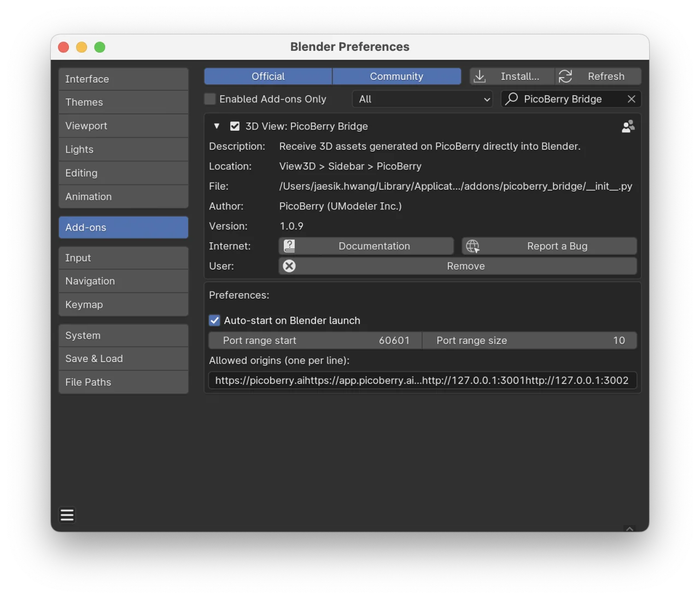
Task: Click the '3D View: PicoBerry Bridge' title
Action: pos(307,126)
